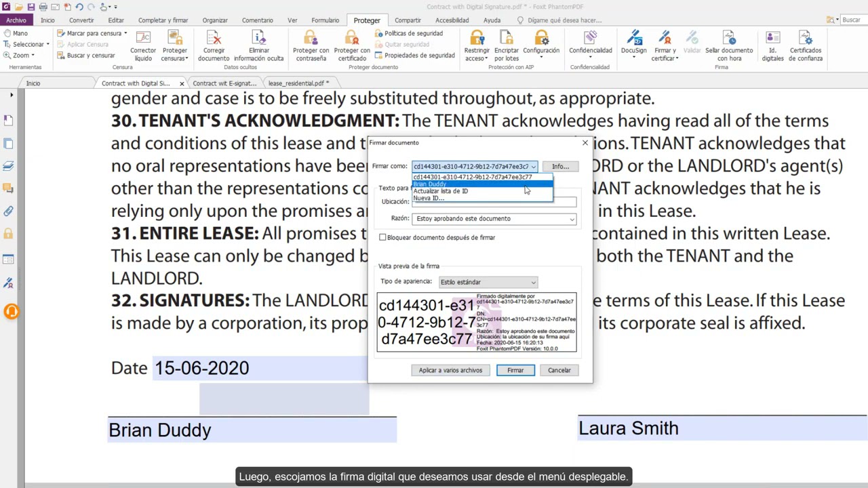Choose Brian Duddy from ID list

pos(482,184)
